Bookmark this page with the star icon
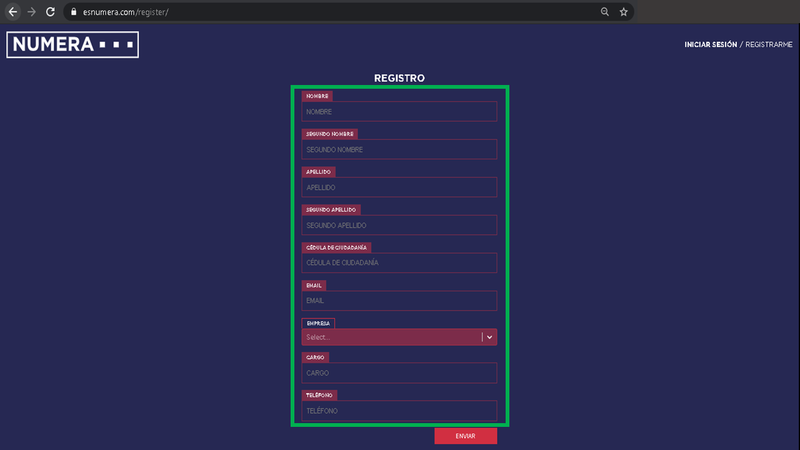The width and height of the screenshot is (800, 450). click(x=624, y=11)
